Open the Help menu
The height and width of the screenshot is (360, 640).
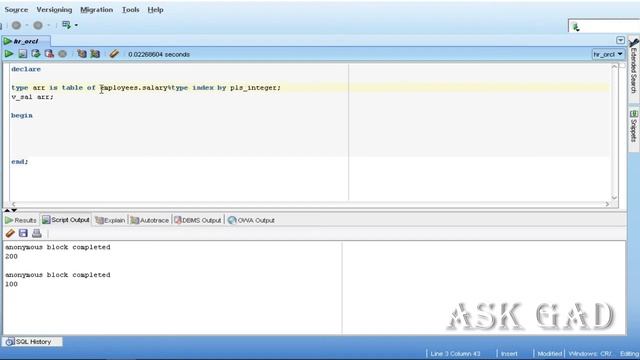[156, 9]
